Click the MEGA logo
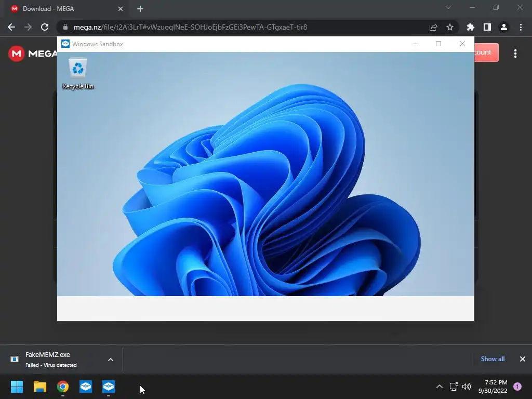The height and width of the screenshot is (399, 532). click(x=33, y=54)
